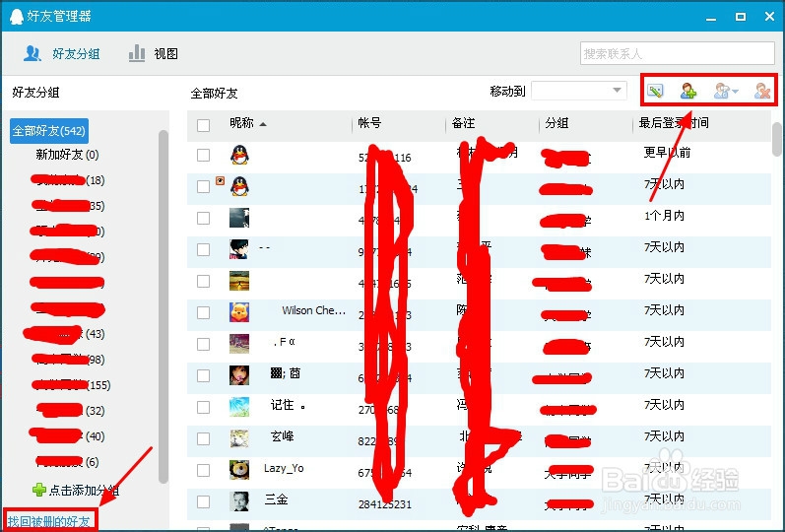
Task: Click the nickname Lazy_Yo
Action: 284,468
